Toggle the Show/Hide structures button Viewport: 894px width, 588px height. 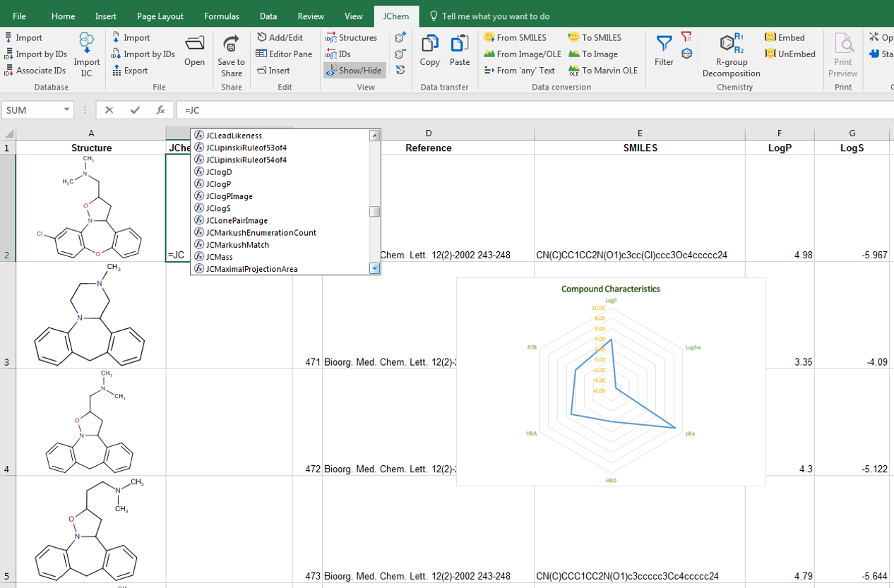(354, 70)
